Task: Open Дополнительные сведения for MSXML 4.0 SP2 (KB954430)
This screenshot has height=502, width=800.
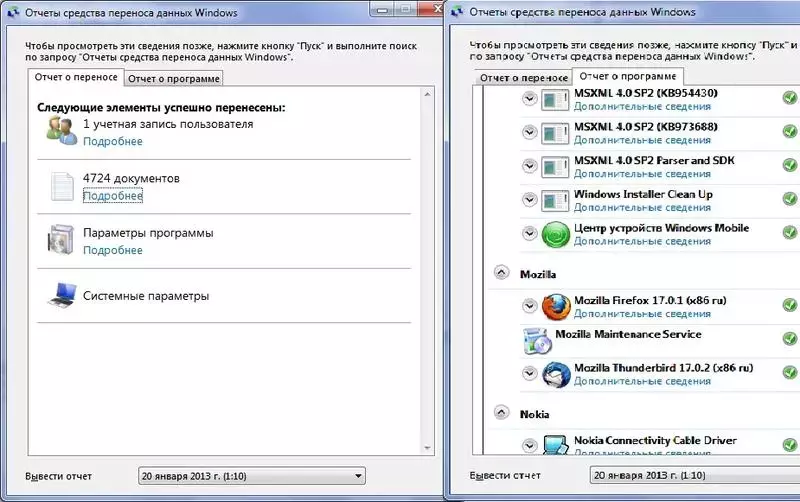Action: click(x=642, y=107)
